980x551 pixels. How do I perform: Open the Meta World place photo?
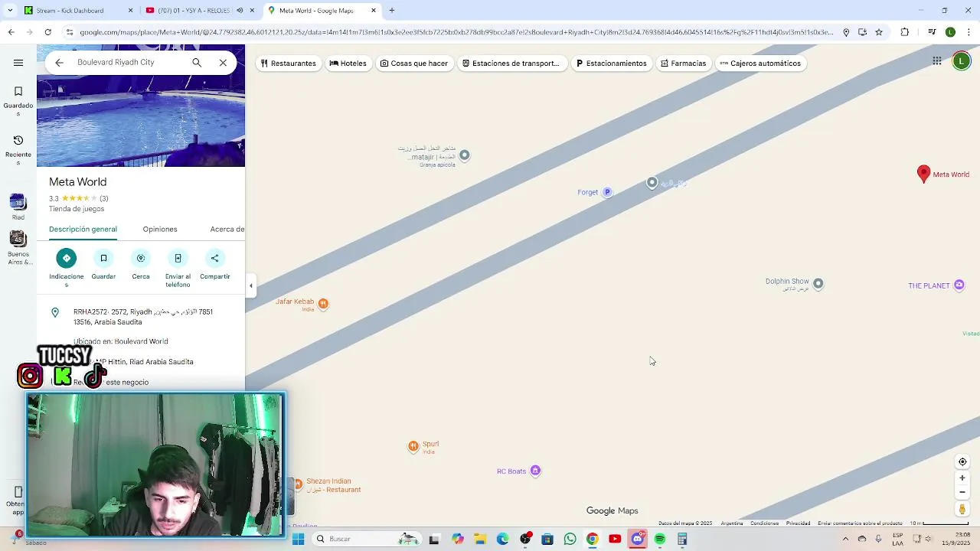tap(141, 121)
